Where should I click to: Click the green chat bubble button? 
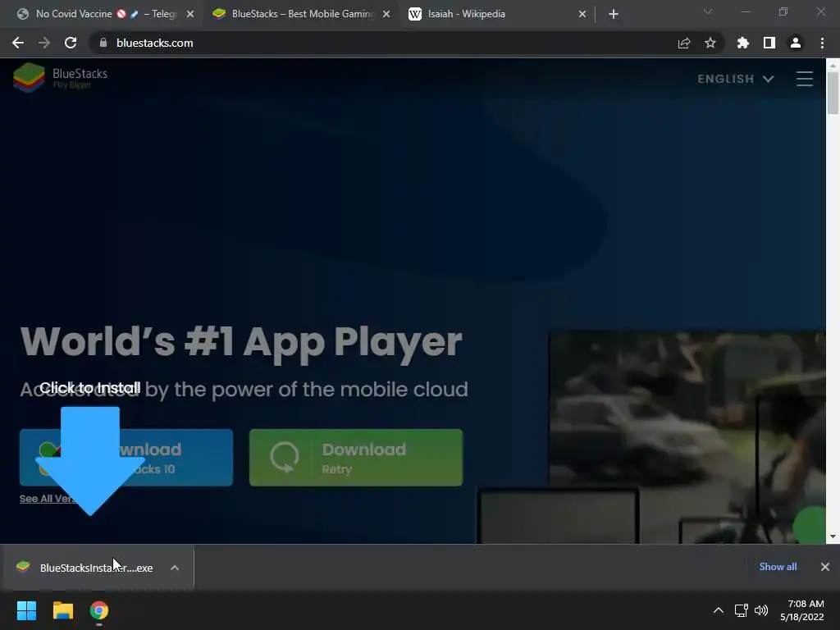(x=810, y=525)
